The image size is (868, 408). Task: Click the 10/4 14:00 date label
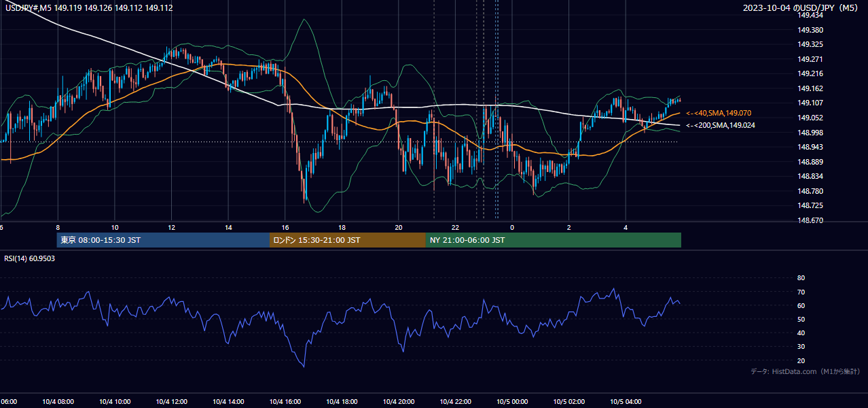click(228, 402)
